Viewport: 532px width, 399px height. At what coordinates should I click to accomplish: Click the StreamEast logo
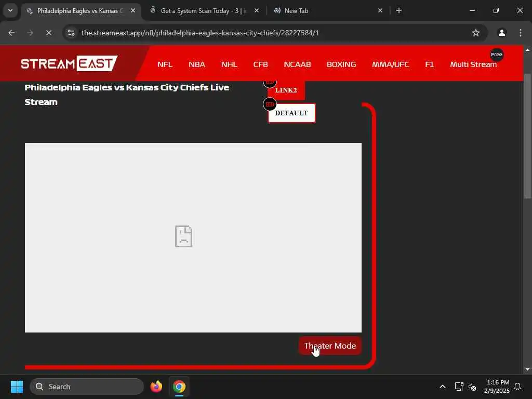pos(69,63)
